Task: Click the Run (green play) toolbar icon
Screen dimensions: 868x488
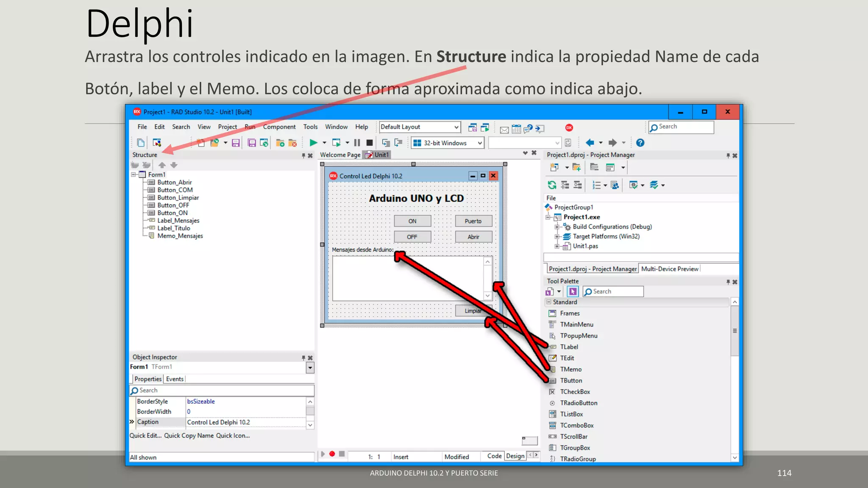Action: [x=313, y=143]
